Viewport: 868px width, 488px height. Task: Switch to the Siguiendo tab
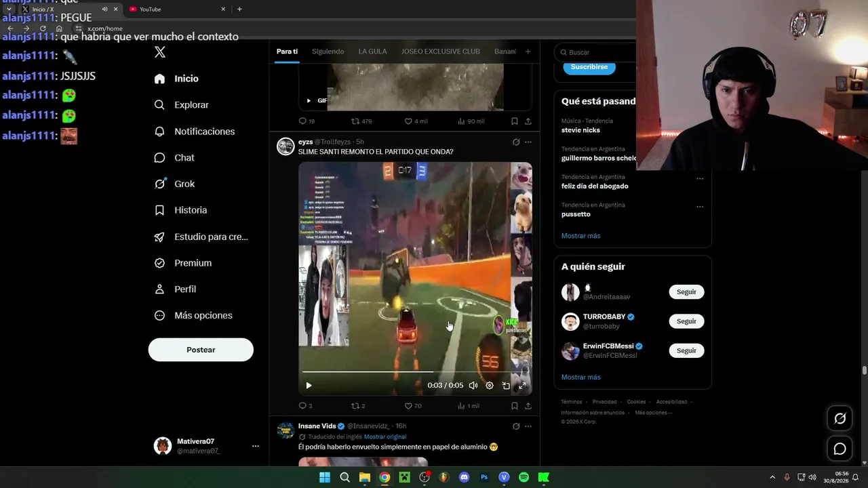click(328, 52)
